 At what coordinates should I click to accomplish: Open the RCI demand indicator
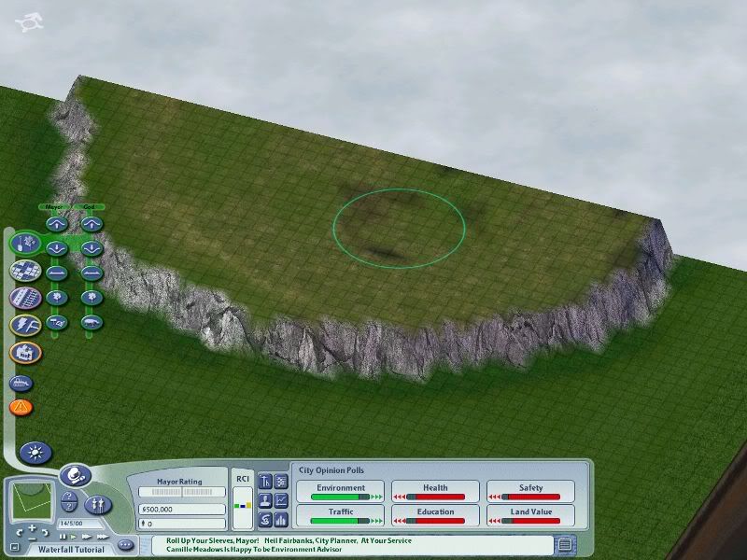coord(243,507)
